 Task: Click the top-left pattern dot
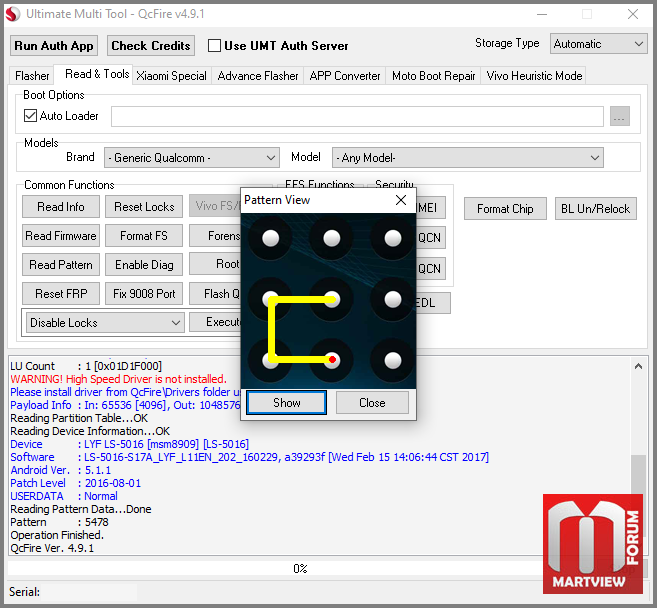tap(270, 238)
